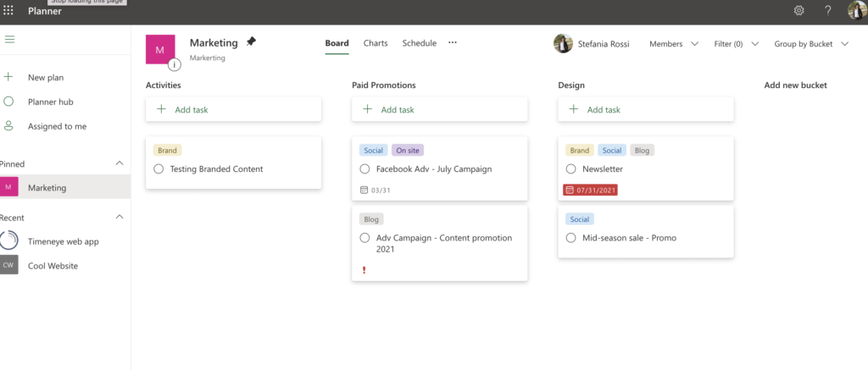Click the plus icon in Design Add task
Screen dimensions: 868x370
(x=574, y=109)
